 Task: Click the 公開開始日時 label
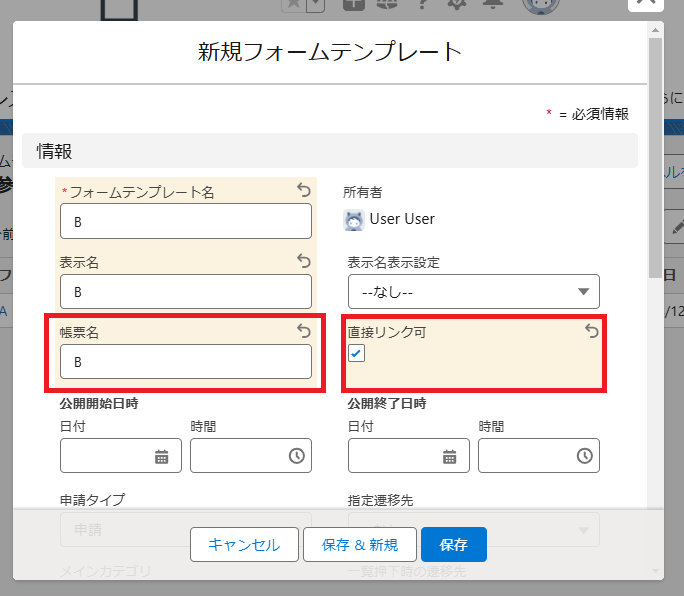(99, 403)
